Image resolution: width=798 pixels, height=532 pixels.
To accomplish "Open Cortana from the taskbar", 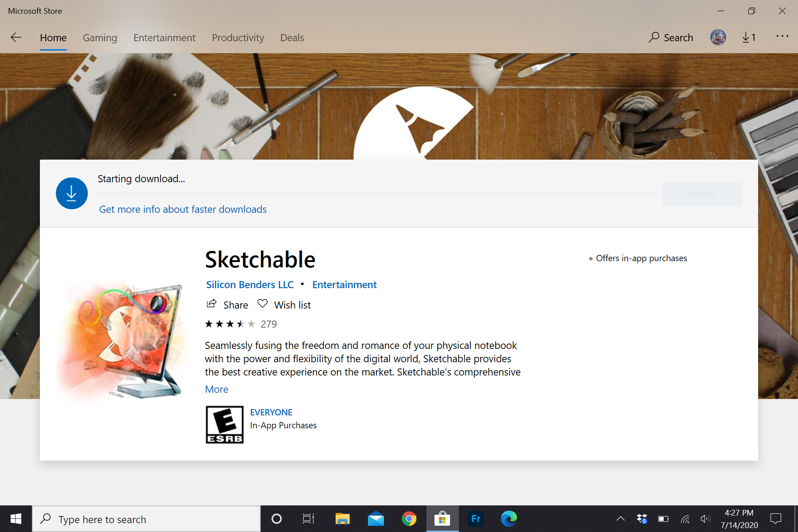I will (277, 519).
